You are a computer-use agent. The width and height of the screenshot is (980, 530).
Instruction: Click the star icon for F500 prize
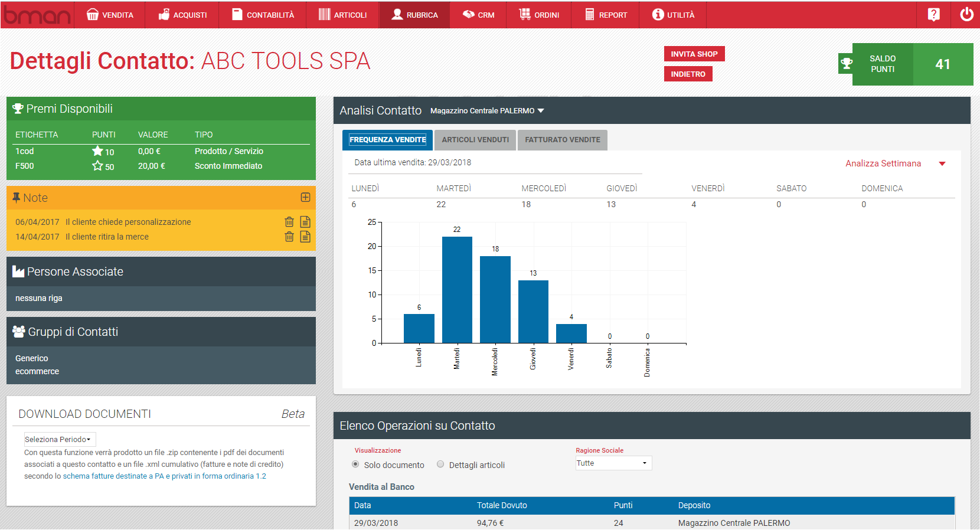coord(97,166)
